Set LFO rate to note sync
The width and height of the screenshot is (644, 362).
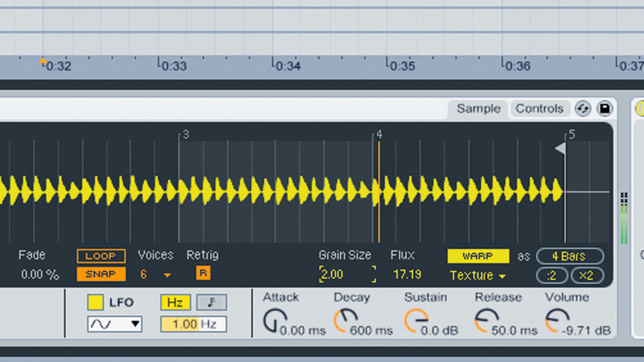[211, 302]
